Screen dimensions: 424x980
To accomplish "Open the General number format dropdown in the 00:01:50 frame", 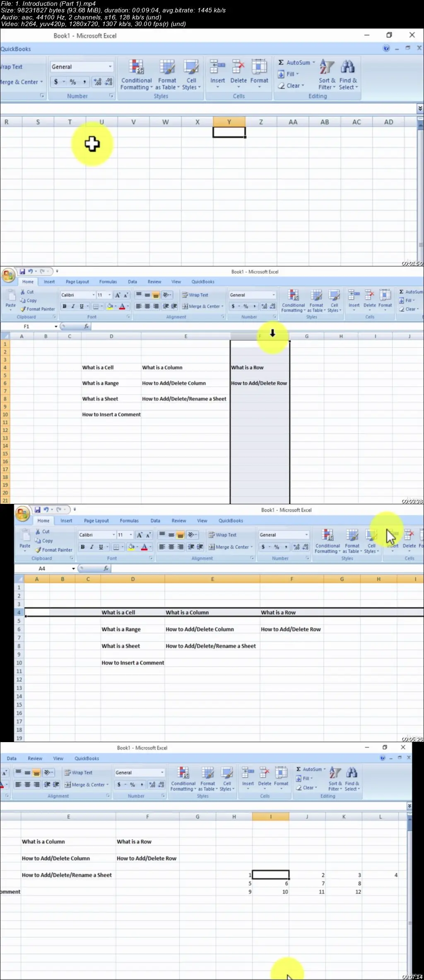I will [x=110, y=67].
